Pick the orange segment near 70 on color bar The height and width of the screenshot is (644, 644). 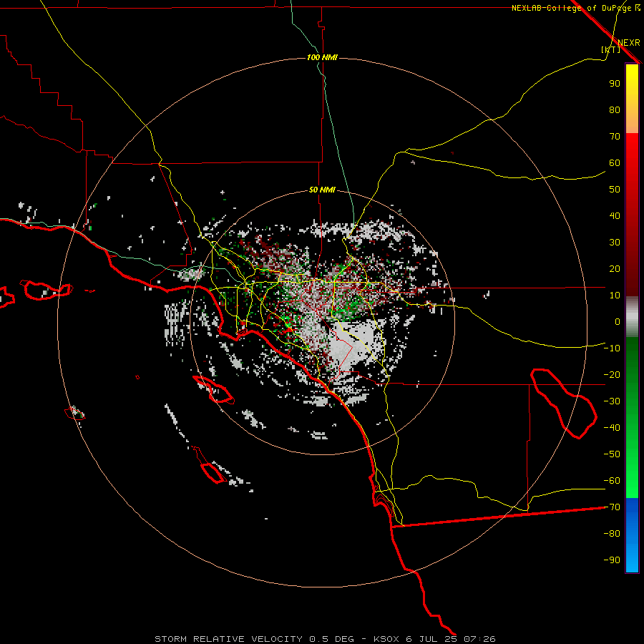click(x=632, y=122)
